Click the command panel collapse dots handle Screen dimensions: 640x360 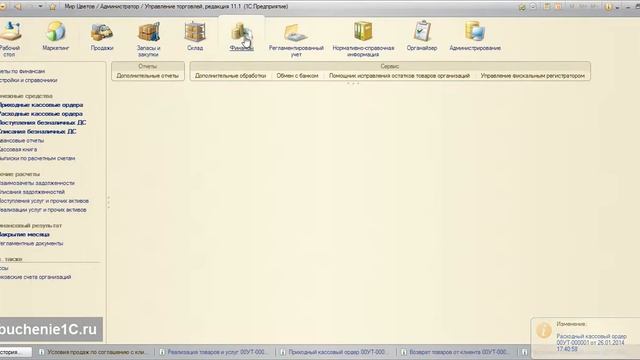point(353,83)
